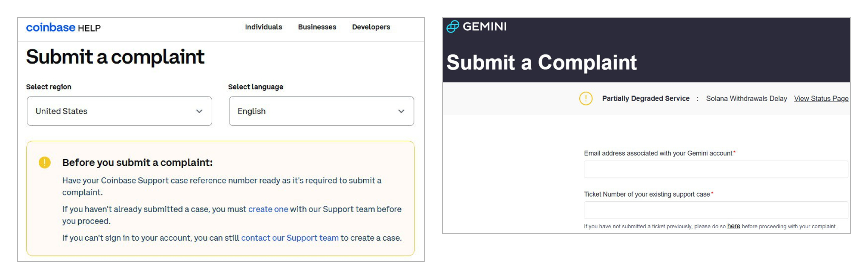
Task: Expand the English language dropdown
Action: (x=321, y=111)
